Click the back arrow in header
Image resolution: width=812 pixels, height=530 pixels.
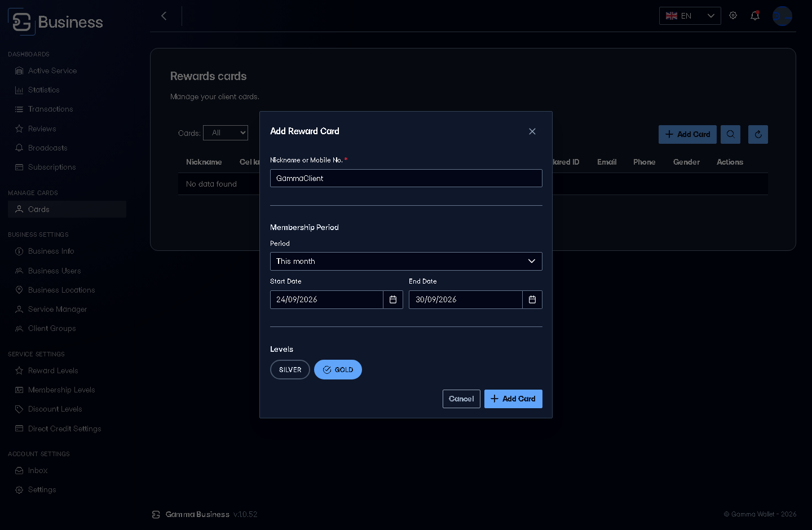(x=164, y=16)
